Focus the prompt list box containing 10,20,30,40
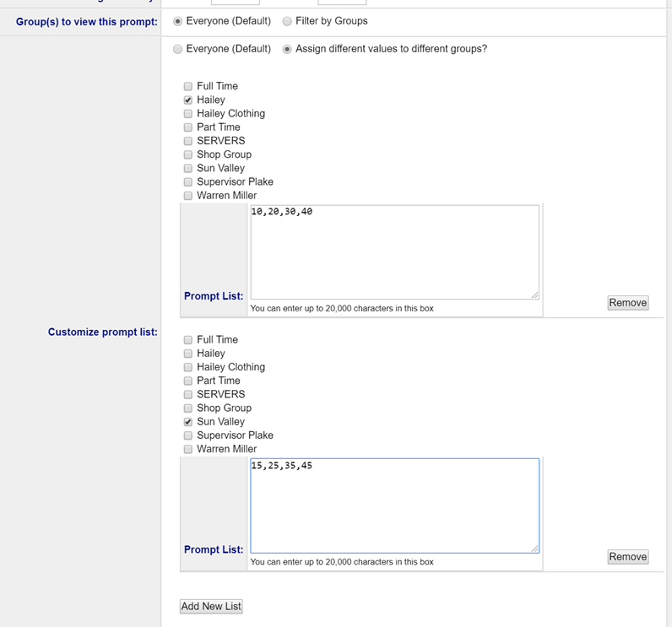This screenshot has width=672, height=627. pos(394,251)
